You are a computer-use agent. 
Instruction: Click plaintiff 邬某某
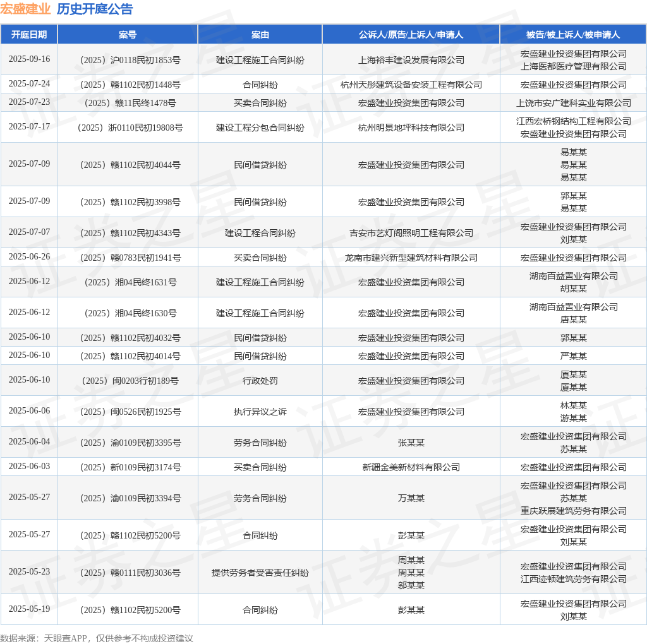411,585
